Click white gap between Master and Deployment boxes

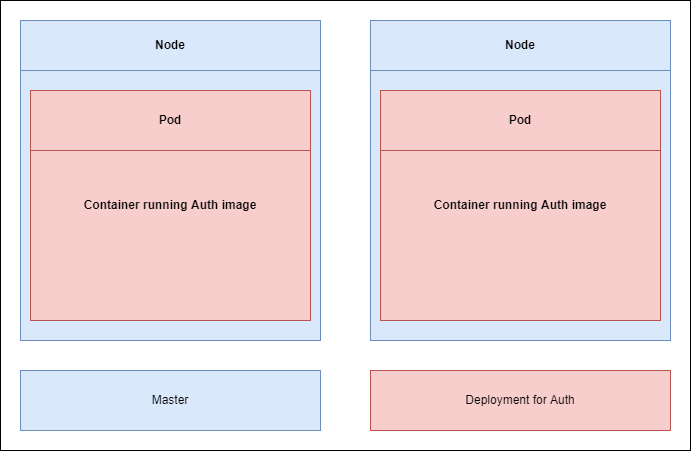(x=345, y=400)
